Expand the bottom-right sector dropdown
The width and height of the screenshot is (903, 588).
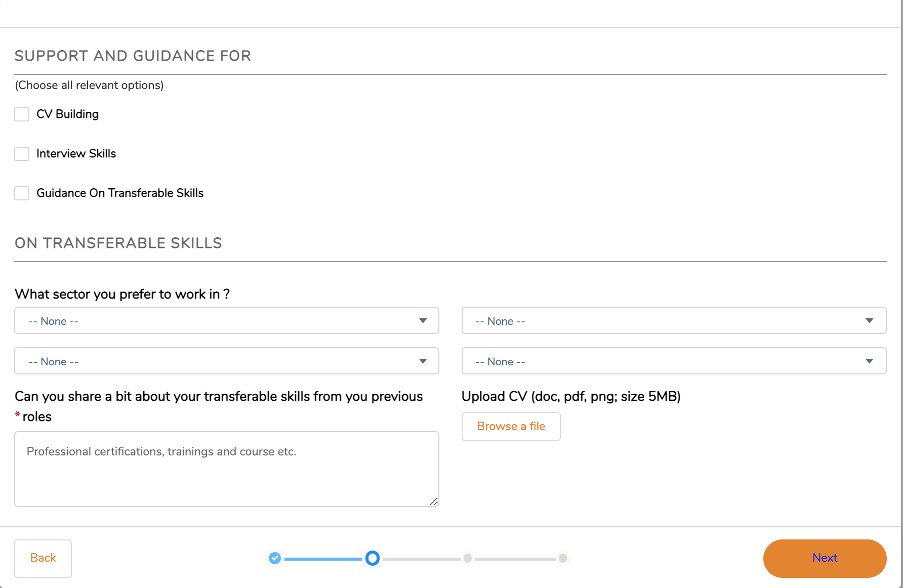click(673, 361)
